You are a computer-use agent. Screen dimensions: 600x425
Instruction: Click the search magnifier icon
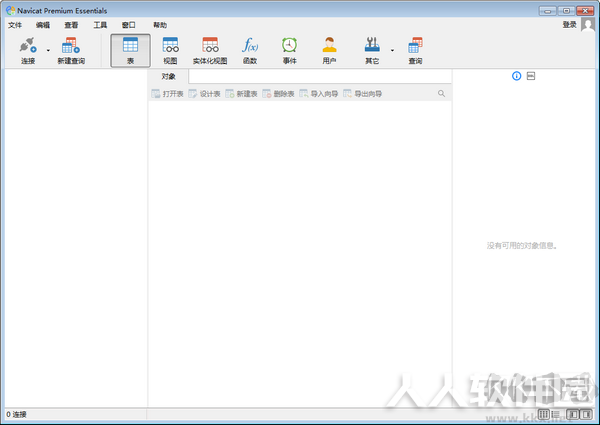click(x=441, y=94)
